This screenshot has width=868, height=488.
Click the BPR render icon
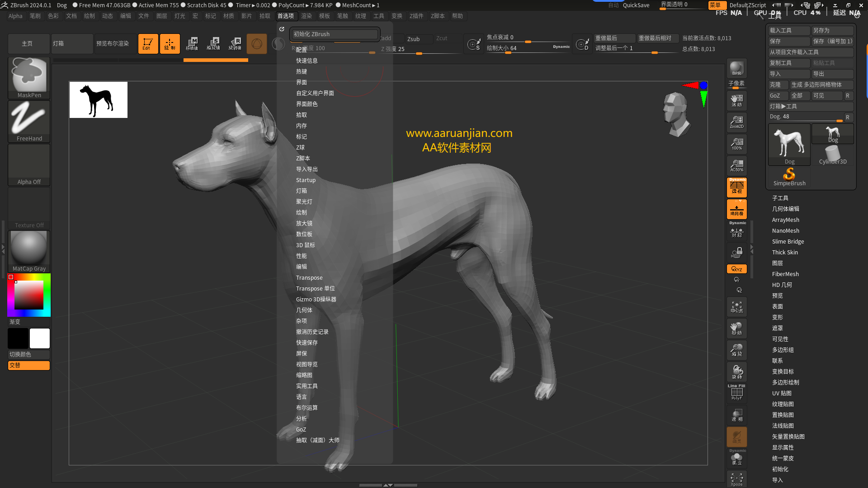pos(736,69)
